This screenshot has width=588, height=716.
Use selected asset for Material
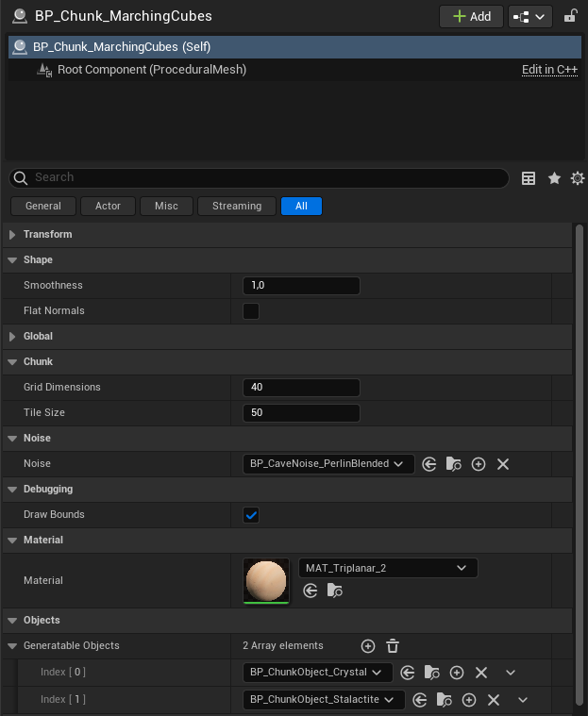310,591
